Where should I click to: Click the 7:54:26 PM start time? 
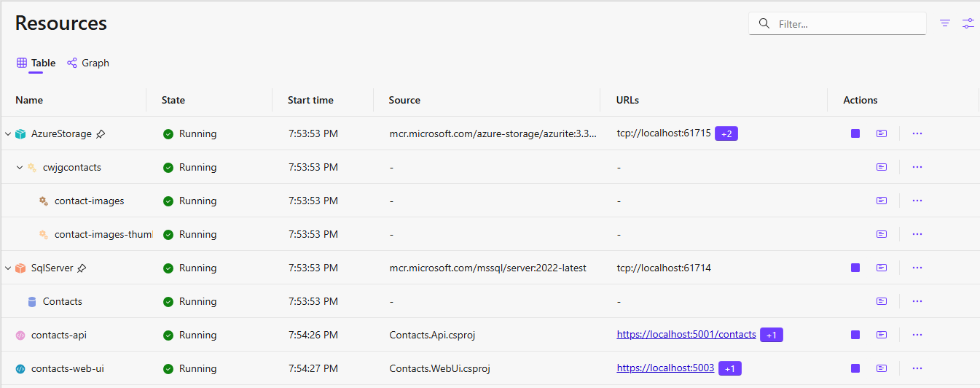(313, 335)
